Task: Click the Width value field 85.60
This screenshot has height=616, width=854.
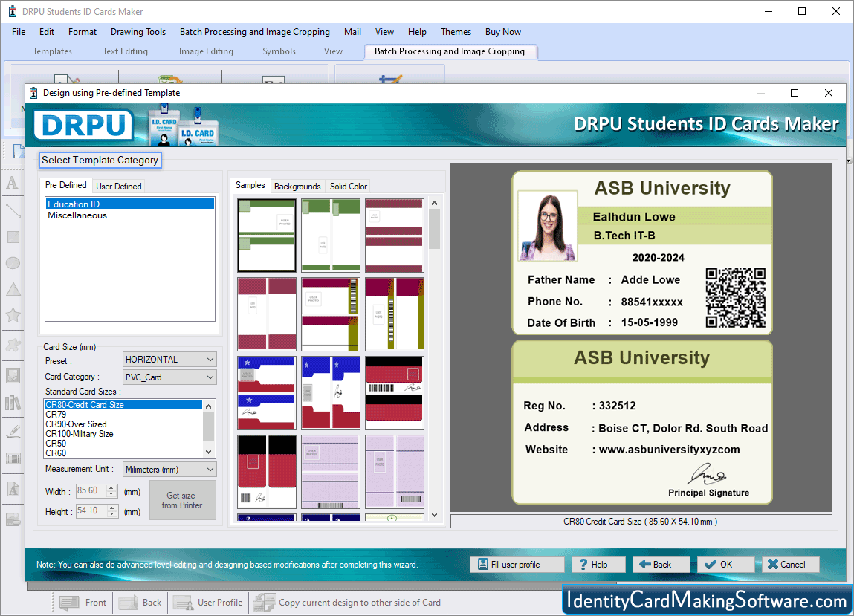Action: point(91,490)
